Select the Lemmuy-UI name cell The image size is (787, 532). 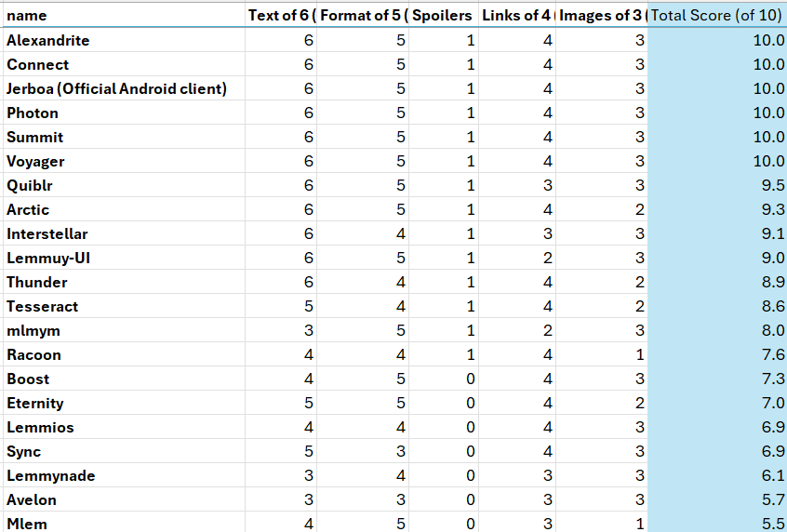pos(124,258)
